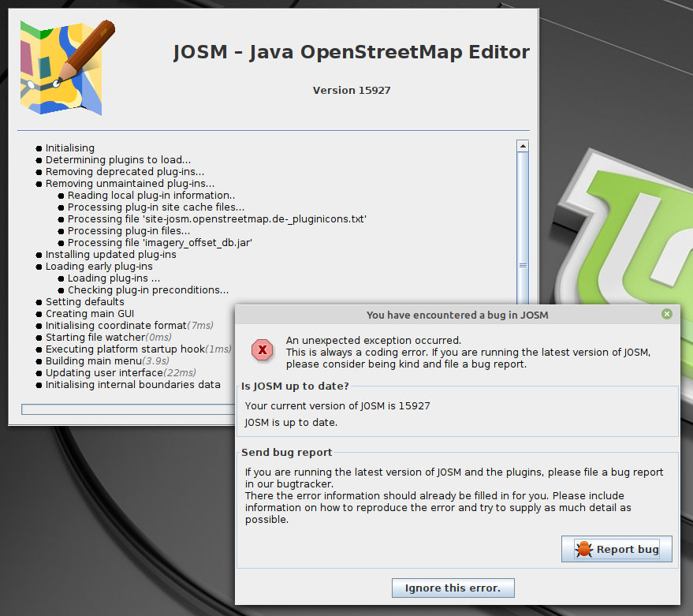Click the 'JOSM - Java OpenStreetMap Editor' title
693x616 pixels.
click(x=352, y=52)
